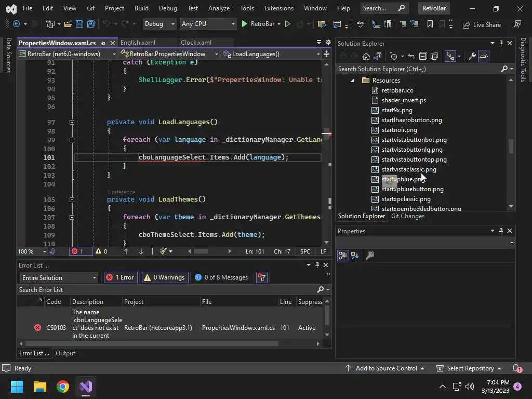Click in Search Solution Explorer field
532x399 pixels.
click(x=419, y=69)
